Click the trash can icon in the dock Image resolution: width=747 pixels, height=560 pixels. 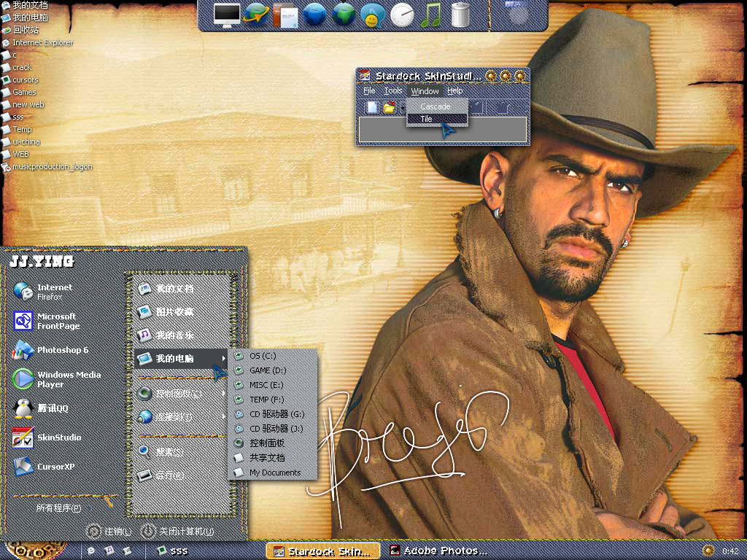point(460,15)
